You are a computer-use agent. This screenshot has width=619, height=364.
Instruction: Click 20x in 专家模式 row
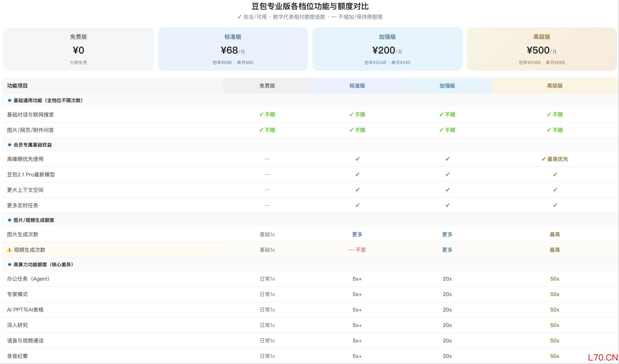point(447,294)
